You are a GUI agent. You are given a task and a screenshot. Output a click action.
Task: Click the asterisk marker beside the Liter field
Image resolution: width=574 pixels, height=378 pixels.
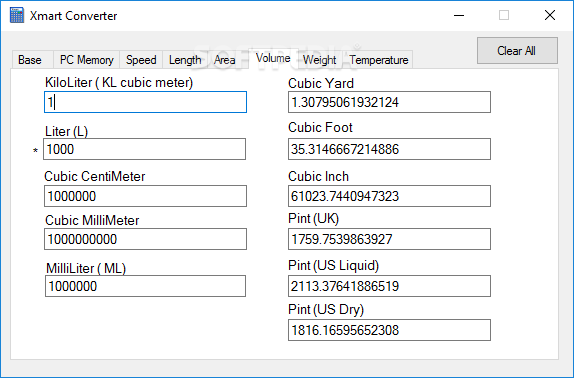click(x=36, y=151)
